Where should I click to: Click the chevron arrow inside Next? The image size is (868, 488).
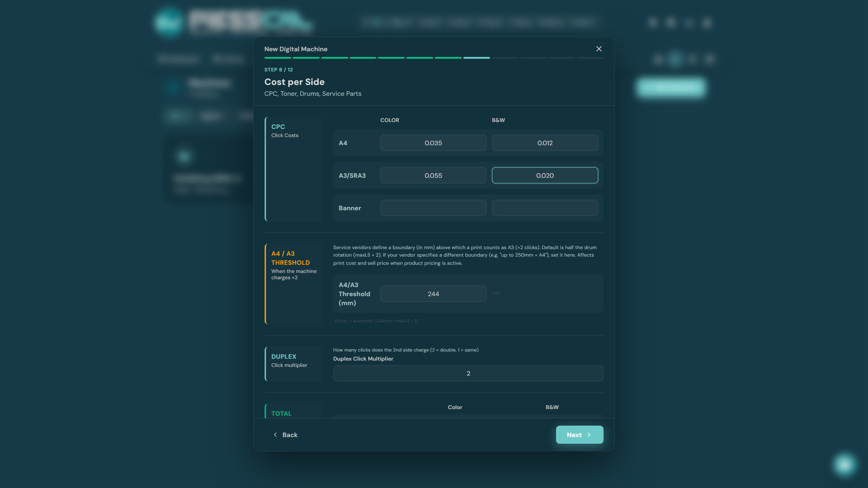pyautogui.click(x=589, y=434)
